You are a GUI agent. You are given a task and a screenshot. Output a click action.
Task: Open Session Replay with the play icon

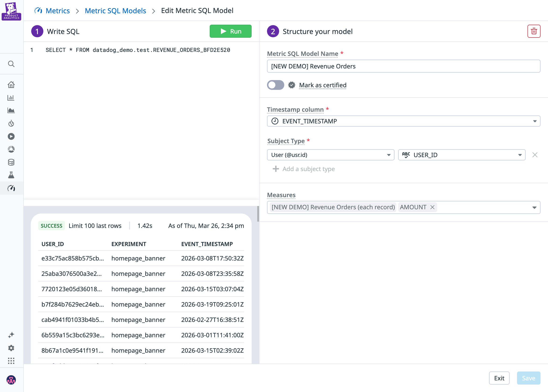11,136
